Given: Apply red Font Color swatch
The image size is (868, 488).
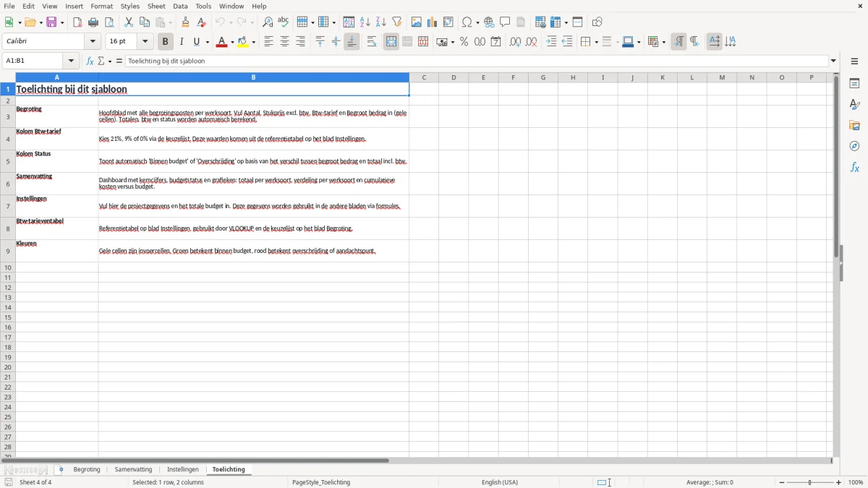Looking at the screenshot, I should (221, 42).
